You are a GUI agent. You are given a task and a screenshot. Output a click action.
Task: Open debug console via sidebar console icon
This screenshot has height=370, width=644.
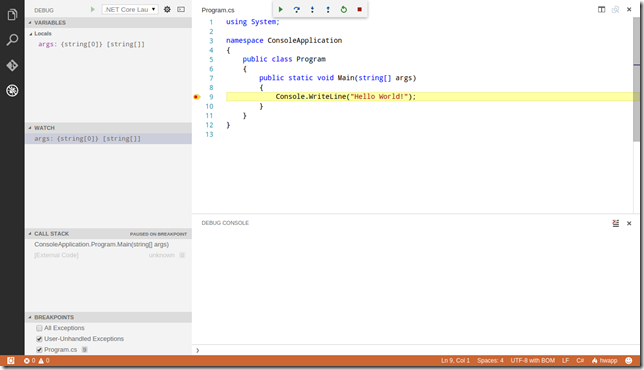(x=181, y=9)
